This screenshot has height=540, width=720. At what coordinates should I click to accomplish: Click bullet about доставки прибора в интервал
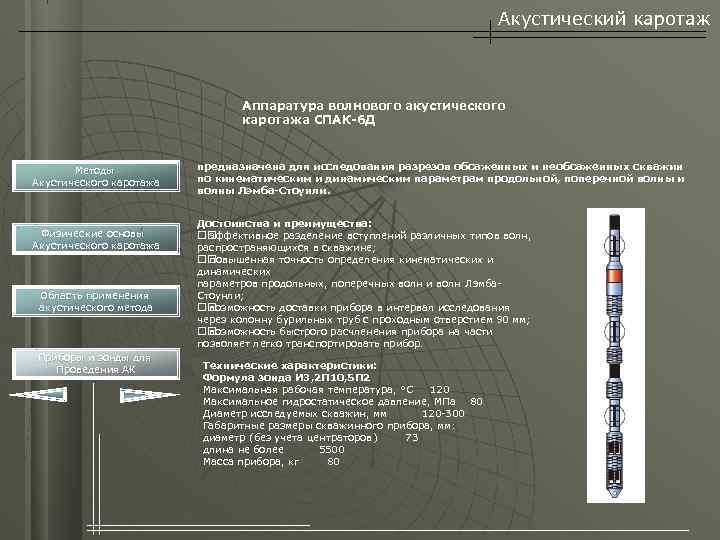coord(364,313)
